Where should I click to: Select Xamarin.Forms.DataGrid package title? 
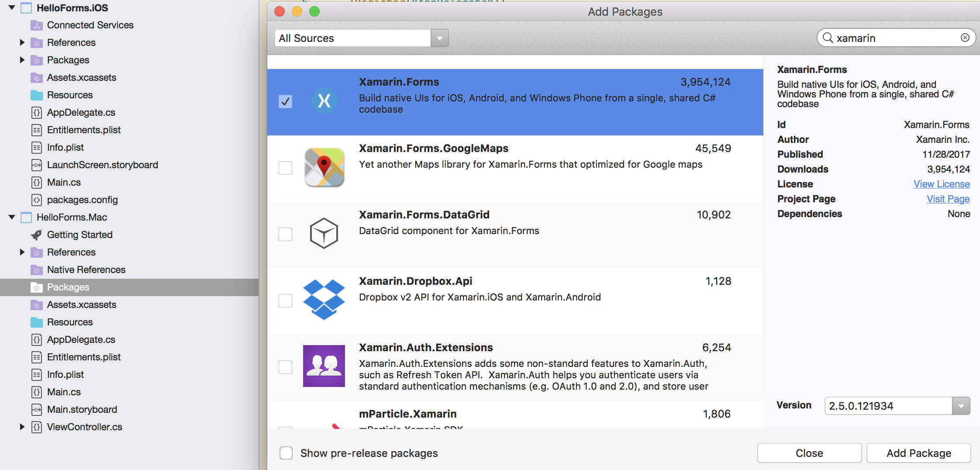point(424,214)
